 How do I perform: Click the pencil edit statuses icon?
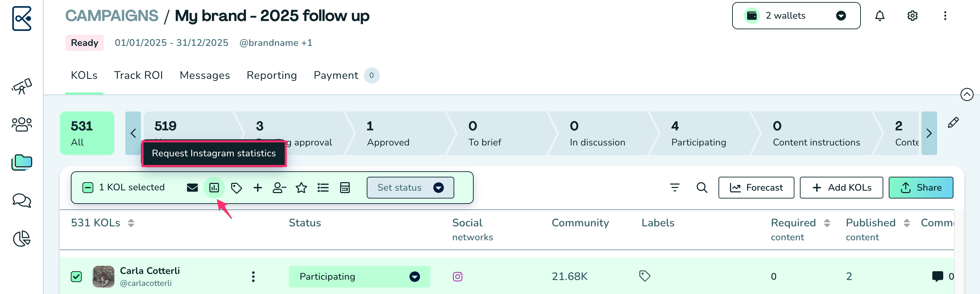point(953,123)
